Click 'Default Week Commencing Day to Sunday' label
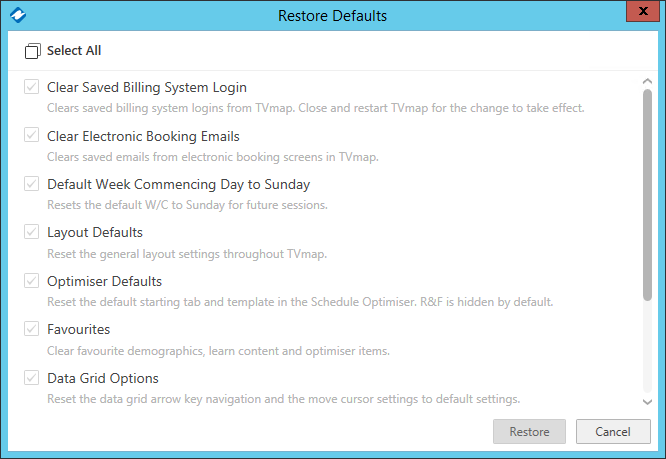This screenshot has width=666, height=459. click(x=178, y=184)
